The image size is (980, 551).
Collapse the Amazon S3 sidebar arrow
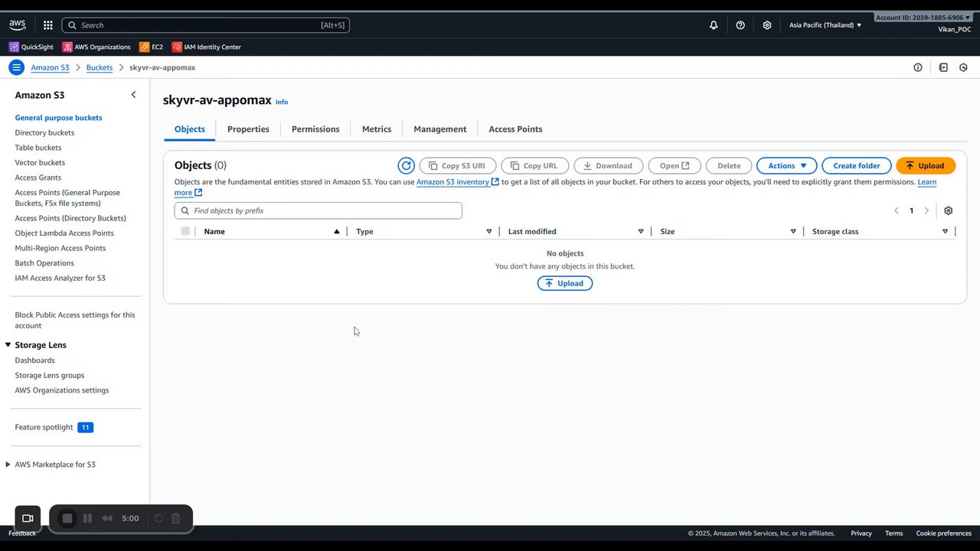tap(133, 95)
